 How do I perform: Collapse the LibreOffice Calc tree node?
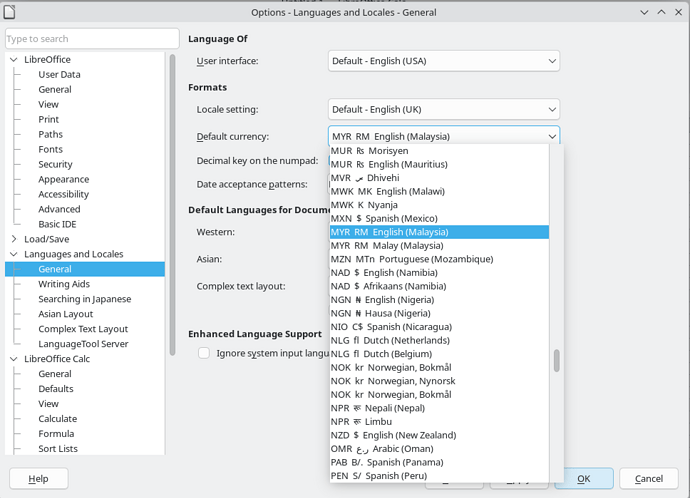click(x=14, y=358)
